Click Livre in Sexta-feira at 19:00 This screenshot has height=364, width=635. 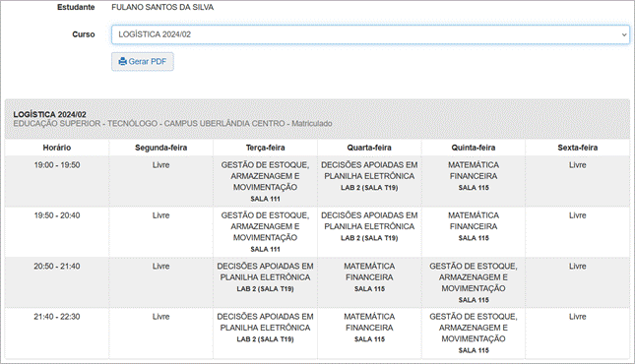578,165
